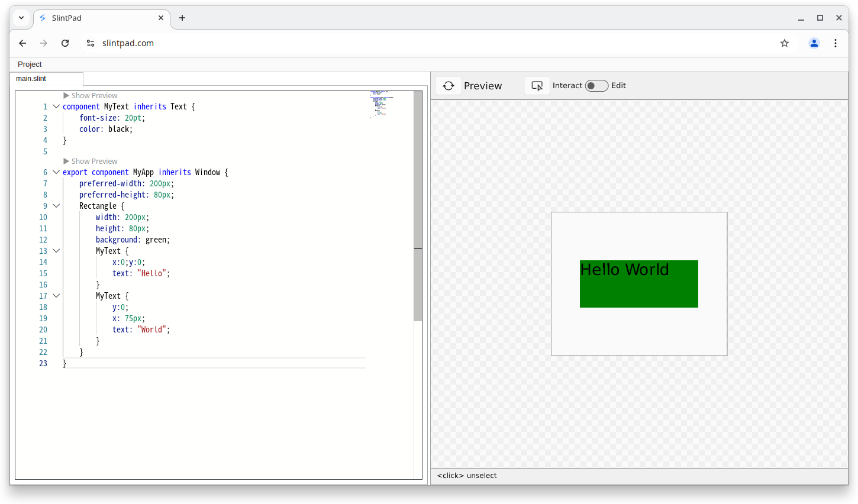Click the "background: green;" code line

[x=133, y=240]
